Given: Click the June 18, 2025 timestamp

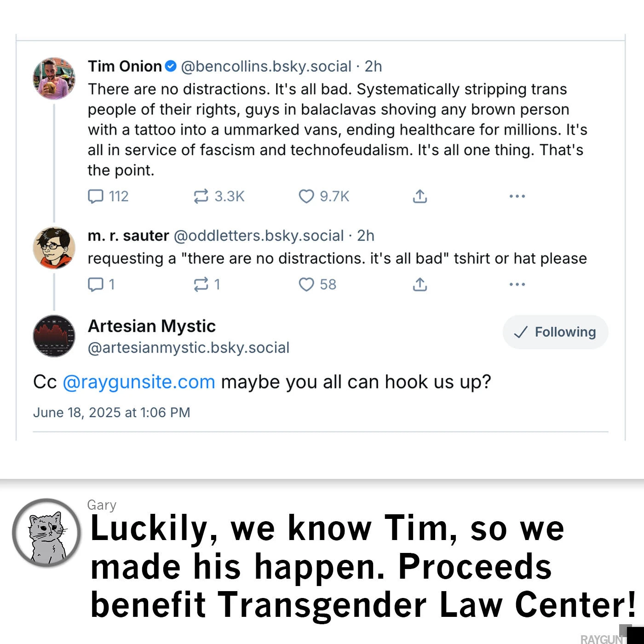Looking at the screenshot, I should 111,413.
